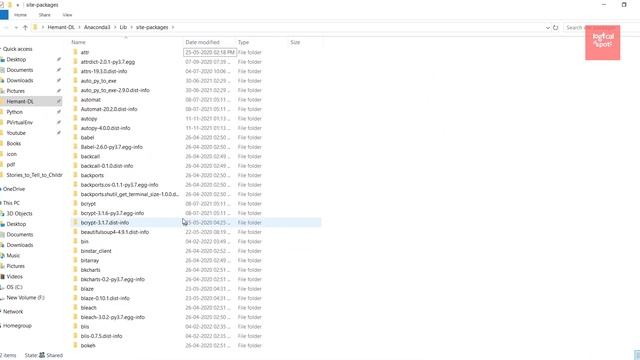Select Automat-20.2.0.dist-info folder icon
The height and width of the screenshot is (360, 640).
[x=75, y=109]
